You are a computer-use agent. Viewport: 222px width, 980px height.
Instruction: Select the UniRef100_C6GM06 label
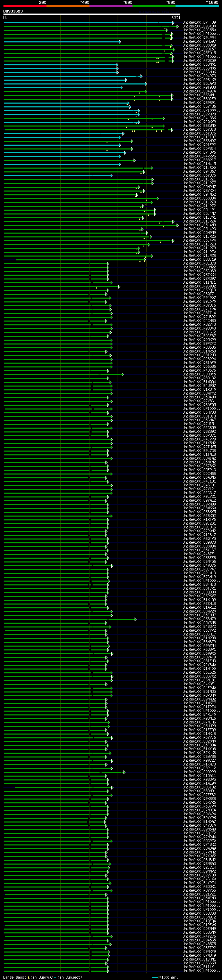(199, 72)
